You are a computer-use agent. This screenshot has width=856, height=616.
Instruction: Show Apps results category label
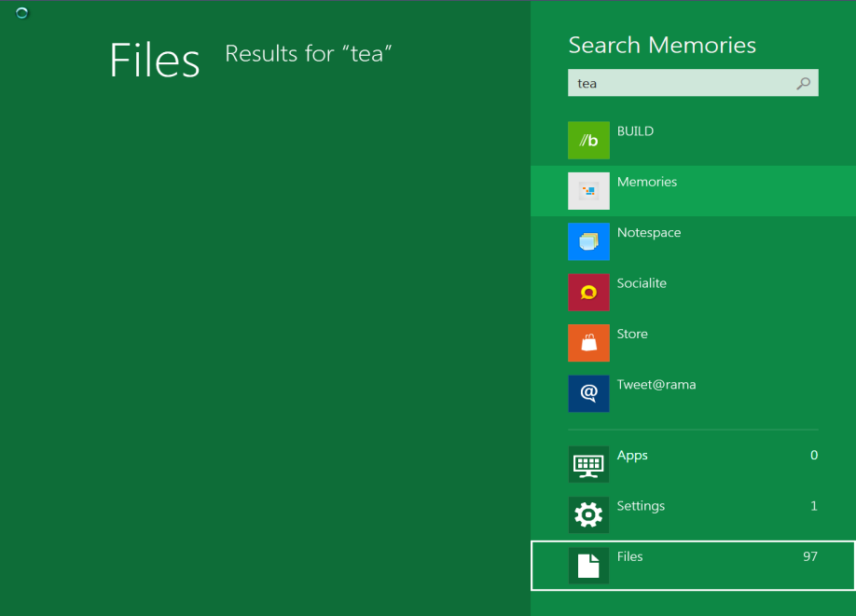coord(632,456)
